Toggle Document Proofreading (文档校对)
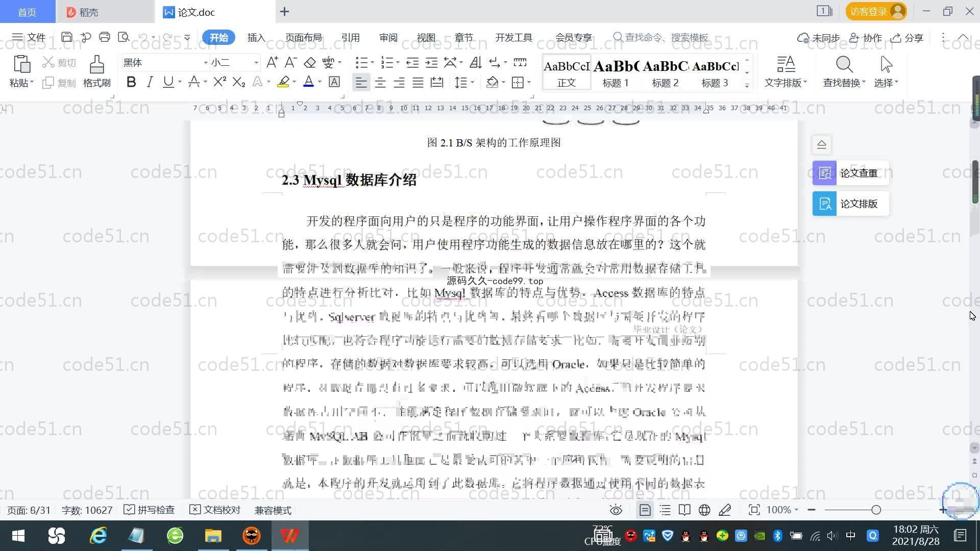Viewport: 980px width, 551px height. tap(215, 510)
